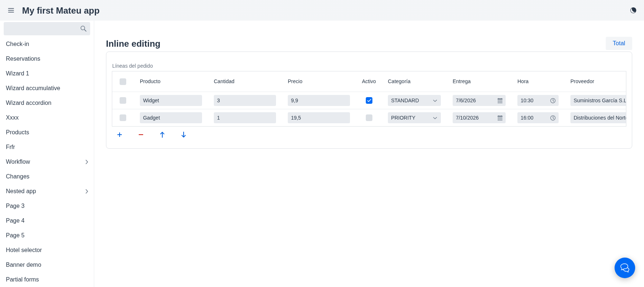Click the Categoría column header

399,81
